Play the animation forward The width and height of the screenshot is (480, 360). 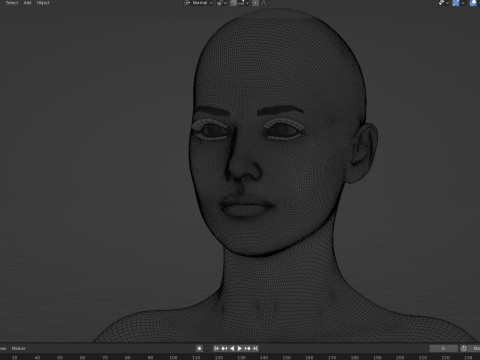(239, 348)
